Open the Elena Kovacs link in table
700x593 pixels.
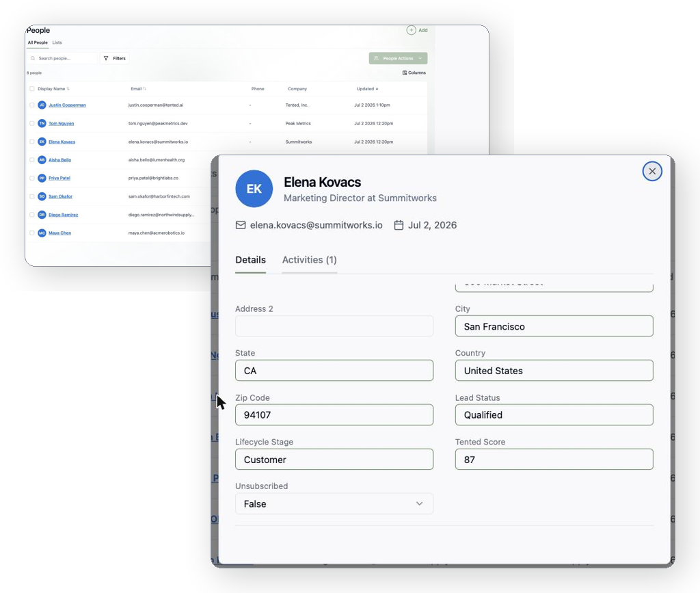click(62, 142)
